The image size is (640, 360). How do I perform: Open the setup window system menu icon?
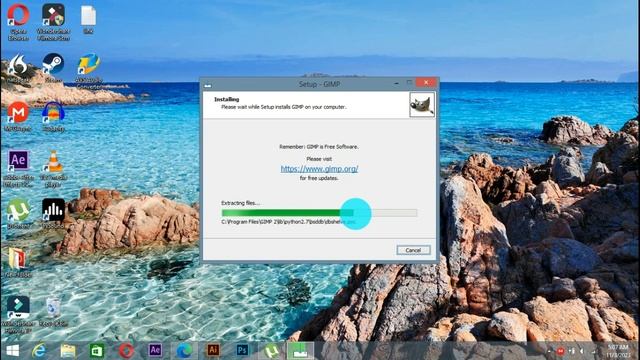pos(208,84)
